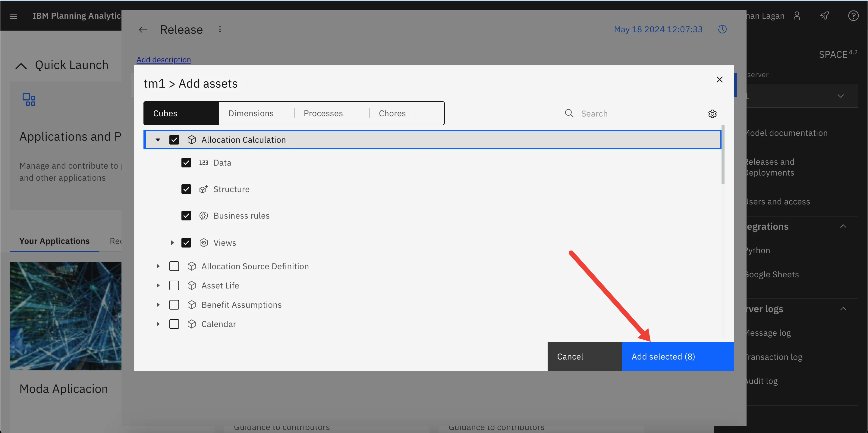Click the Structure cube icon
Screen dimensions: 868x433
[203, 189]
